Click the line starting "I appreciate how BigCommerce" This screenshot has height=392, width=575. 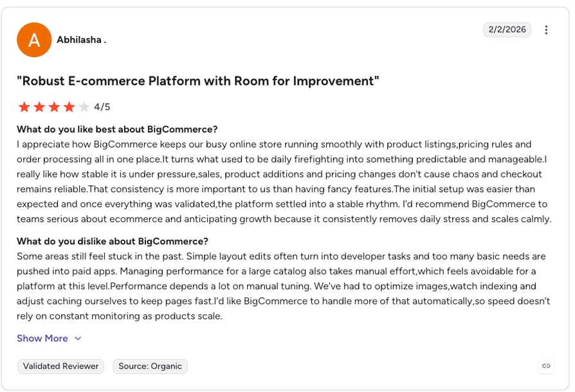(274, 145)
